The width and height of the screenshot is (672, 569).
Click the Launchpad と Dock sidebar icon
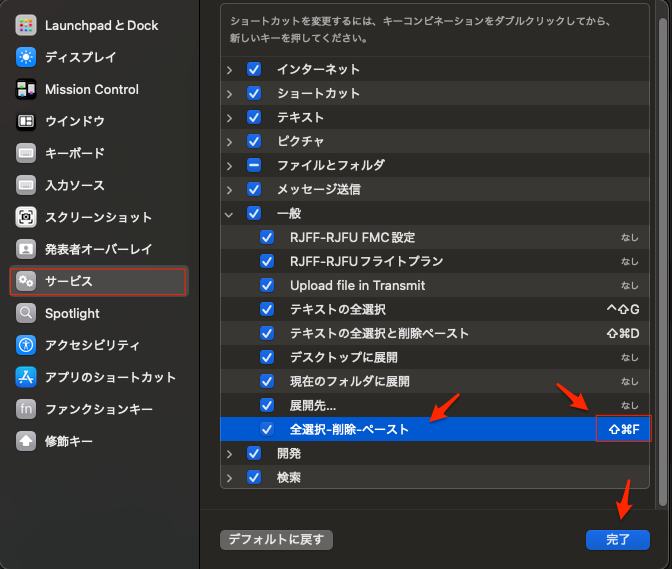[x=26, y=25]
